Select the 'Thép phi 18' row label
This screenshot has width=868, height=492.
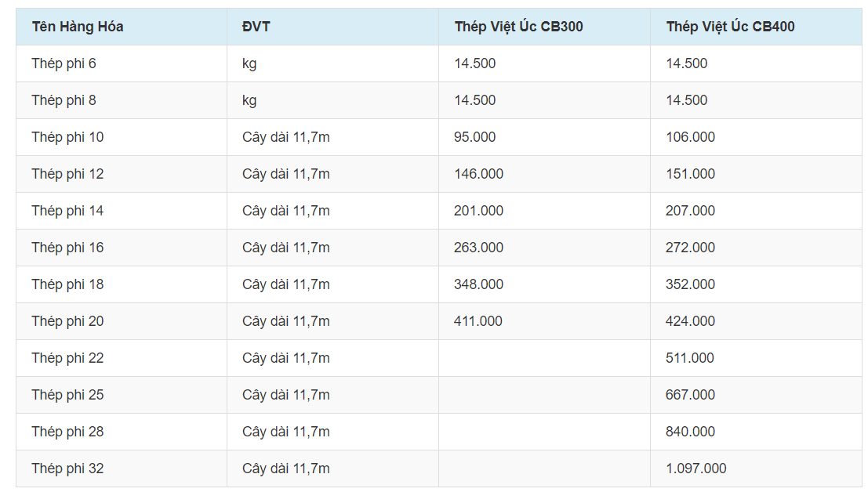[x=67, y=284]
